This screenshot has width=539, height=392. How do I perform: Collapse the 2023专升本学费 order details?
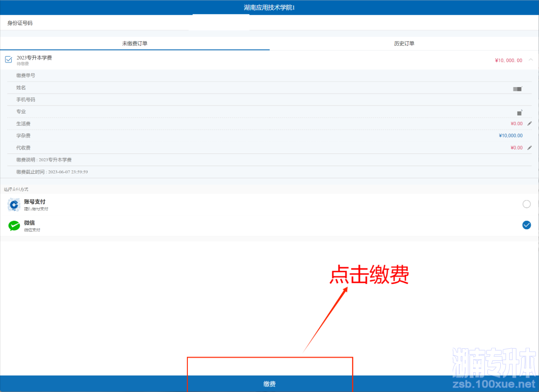coord(531,60)
